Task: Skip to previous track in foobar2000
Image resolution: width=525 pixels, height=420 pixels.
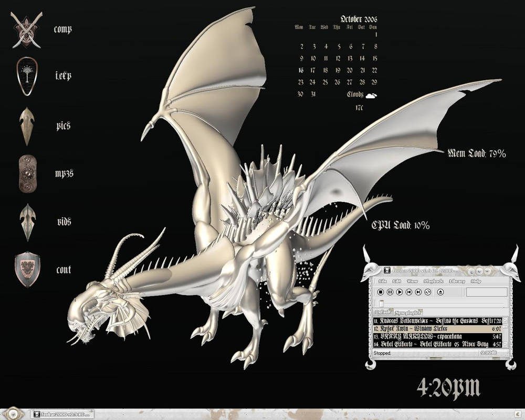Action: point(409,292)
